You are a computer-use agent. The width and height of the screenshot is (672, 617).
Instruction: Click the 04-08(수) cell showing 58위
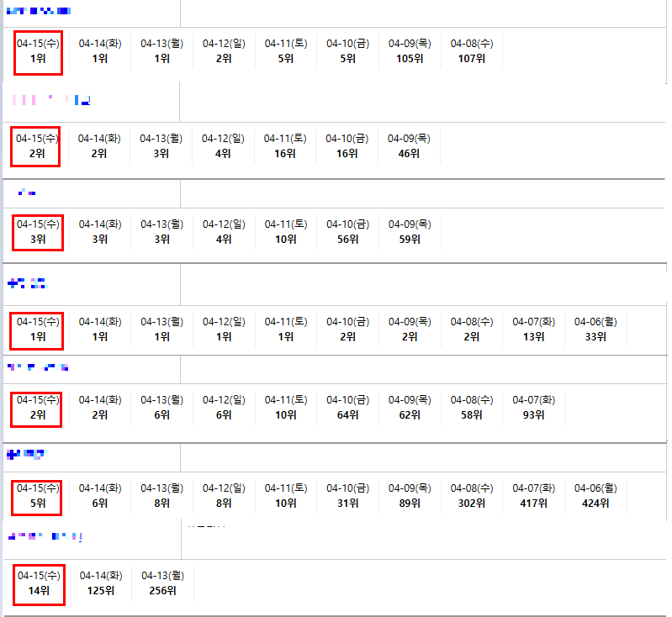pos(472,408)
